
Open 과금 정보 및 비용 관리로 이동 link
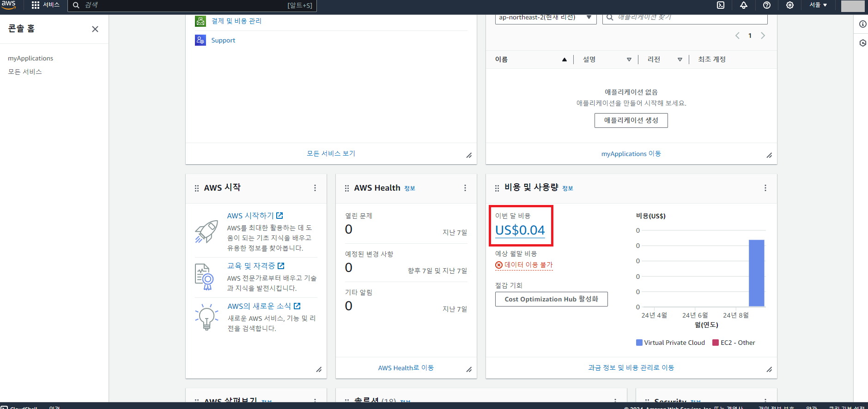point(631,367)
